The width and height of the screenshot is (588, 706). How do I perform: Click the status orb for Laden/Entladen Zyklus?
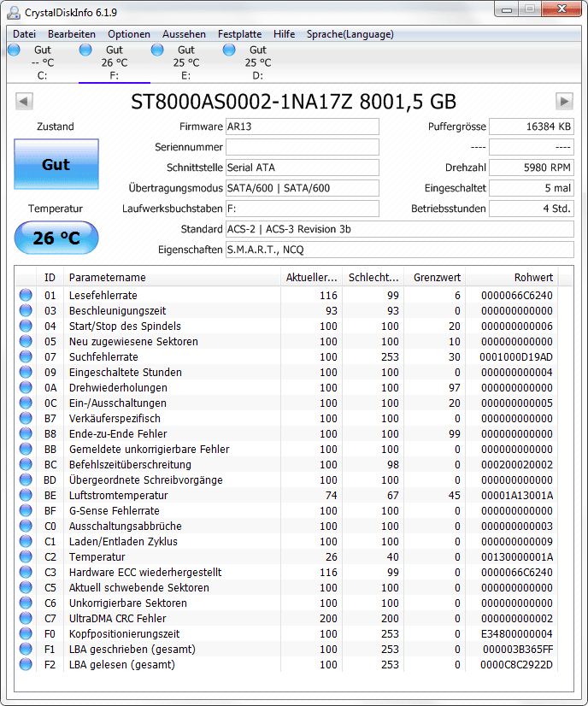click(x=26, y=541)
